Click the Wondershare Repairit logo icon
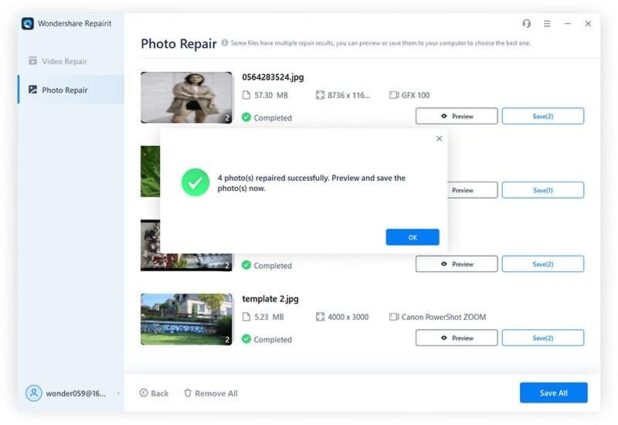 [x=28, y=24]
